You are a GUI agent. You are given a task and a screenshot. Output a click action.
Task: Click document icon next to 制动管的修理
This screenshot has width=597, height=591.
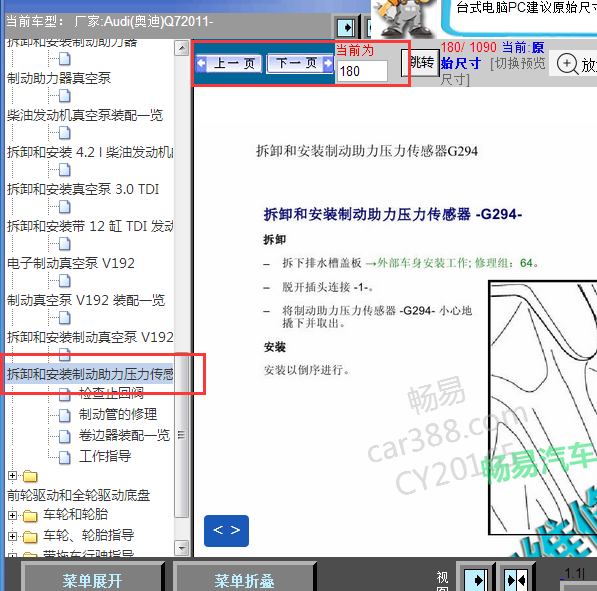pos(65,415)
